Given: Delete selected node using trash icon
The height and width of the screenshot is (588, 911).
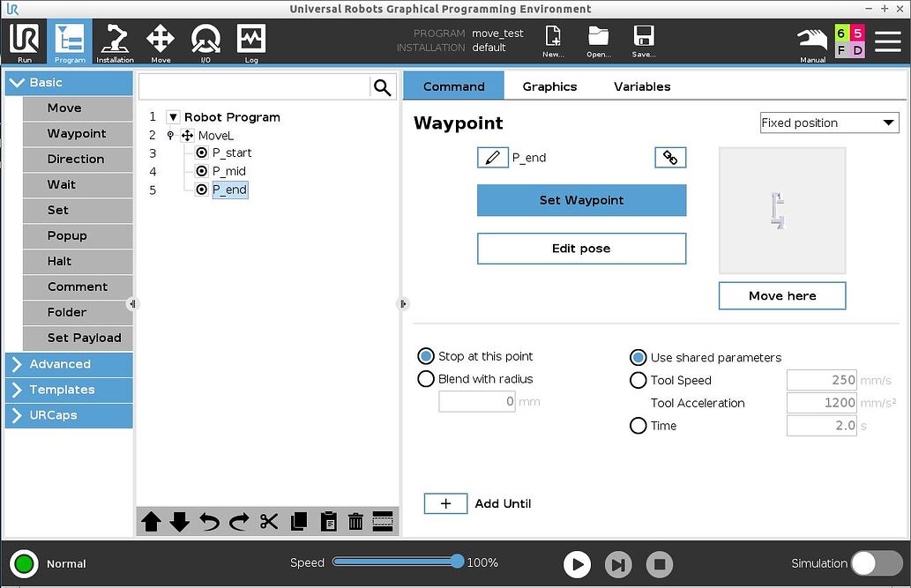Looking at the screenshot, I should tap(355, 521).
